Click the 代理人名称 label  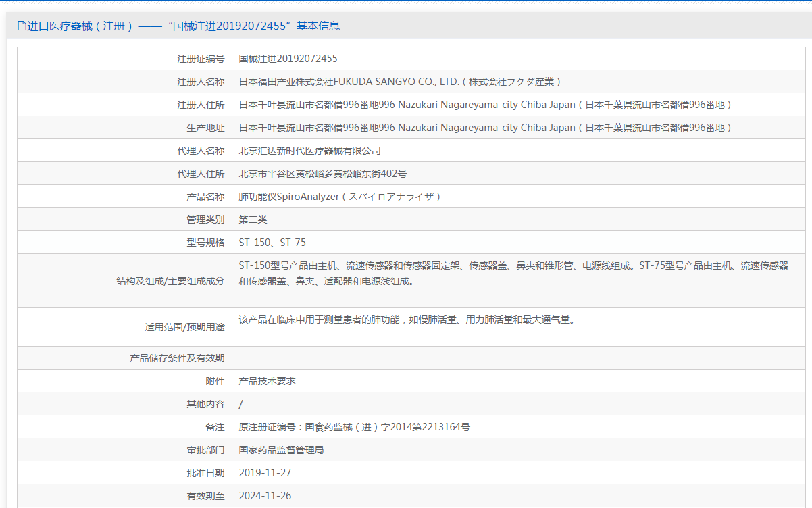point(201,151)
